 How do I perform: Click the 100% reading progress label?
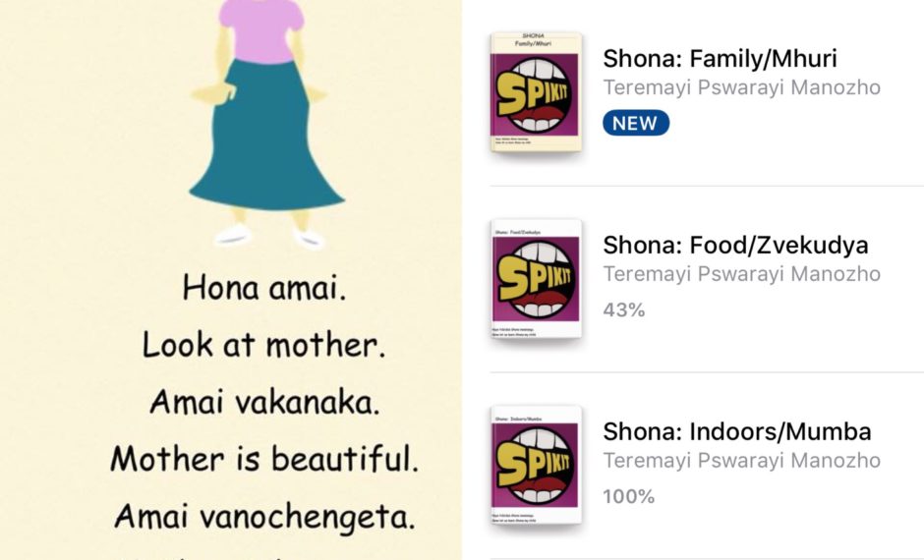[629, 497]
